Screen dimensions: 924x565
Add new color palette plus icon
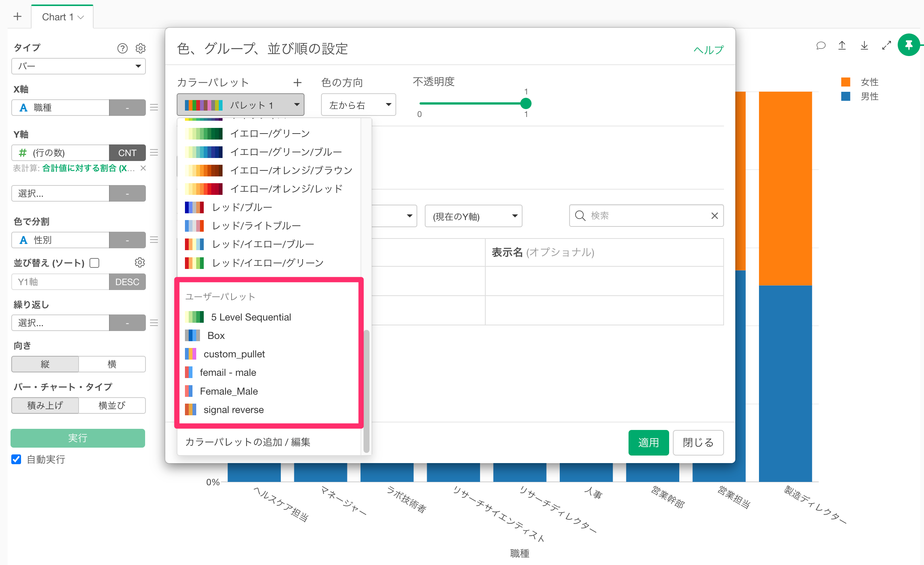click(x=297, y=82)
